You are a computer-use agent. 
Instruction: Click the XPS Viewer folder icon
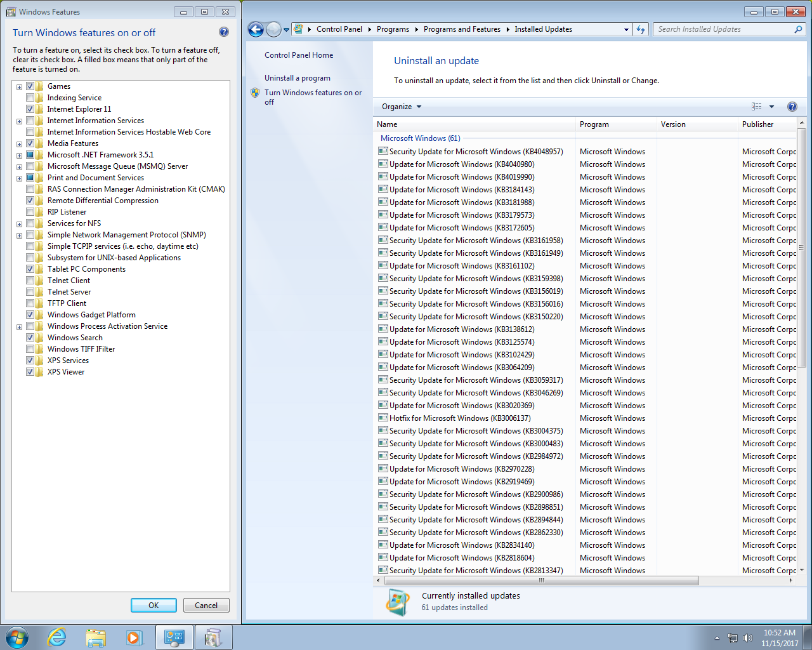pos(40,372)
